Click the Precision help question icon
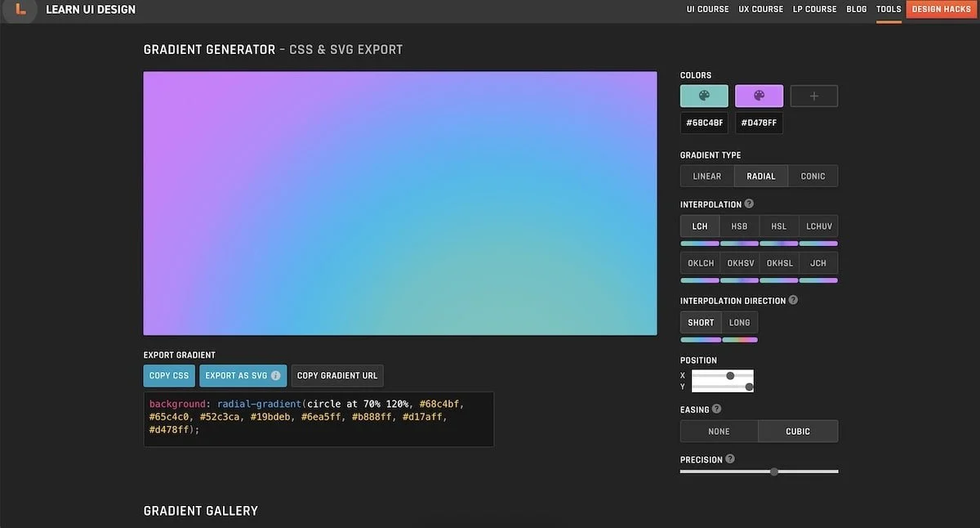The height and width of the screenshot is (528, 980). 730,459
